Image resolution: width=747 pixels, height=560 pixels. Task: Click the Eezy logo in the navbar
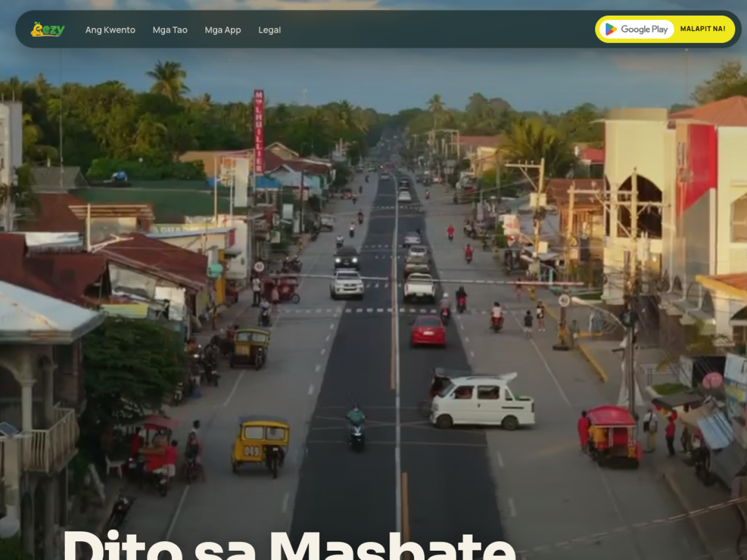tap(48, 30)
